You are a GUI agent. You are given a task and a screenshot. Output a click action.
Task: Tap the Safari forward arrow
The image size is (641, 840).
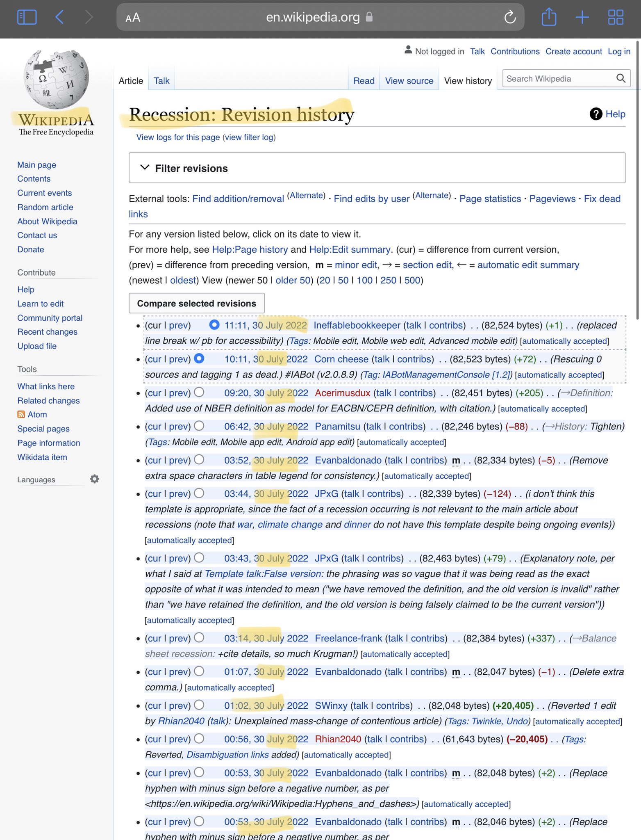point(89,17)
